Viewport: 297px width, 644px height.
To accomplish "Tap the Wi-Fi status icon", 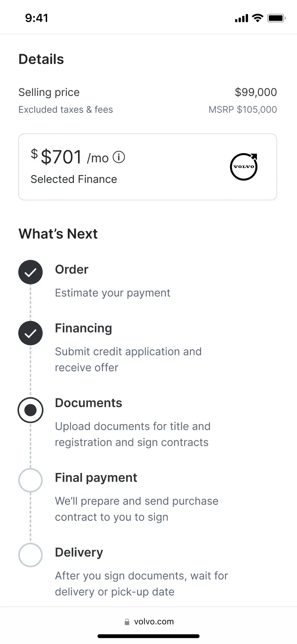I will (x=258, y=18).
